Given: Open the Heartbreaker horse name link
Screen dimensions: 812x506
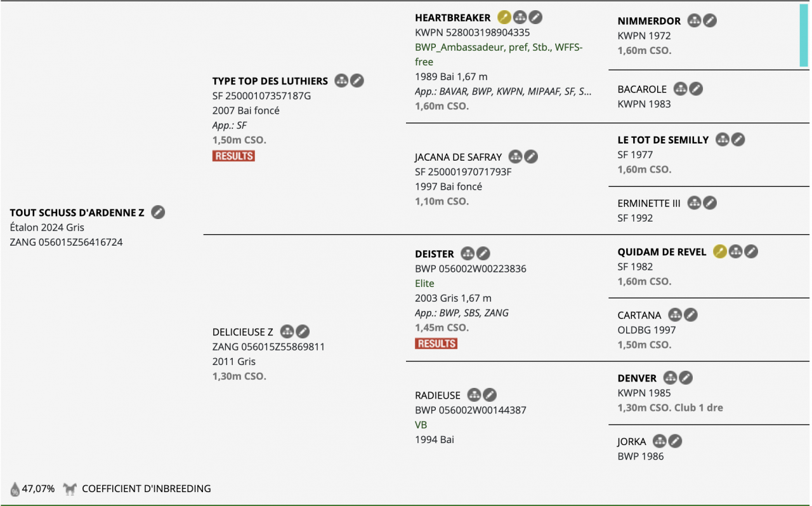Looking at the screenshot, I should [453, 18].
